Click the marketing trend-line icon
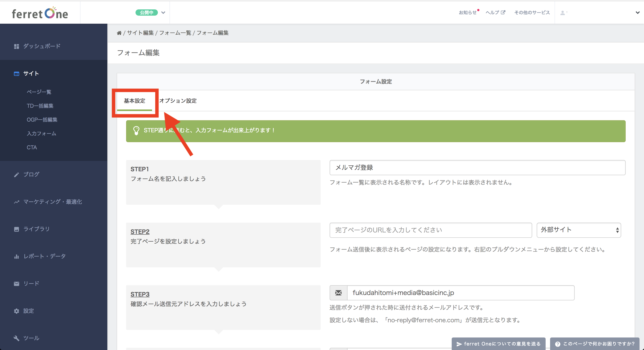The width and height of the screenshot is (644, 350). point(17,202)
